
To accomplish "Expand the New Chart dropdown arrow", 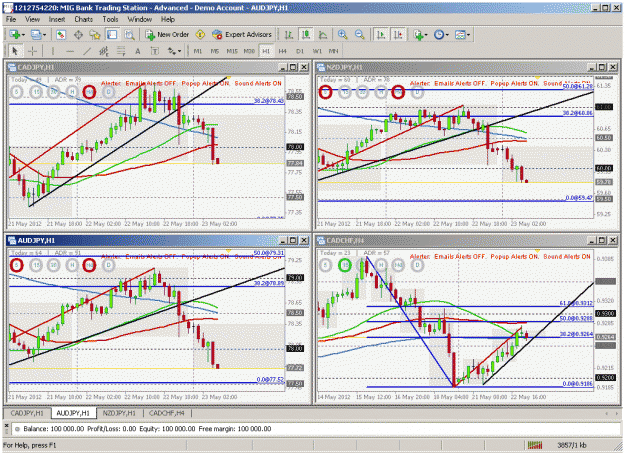I will coord(23,35).
